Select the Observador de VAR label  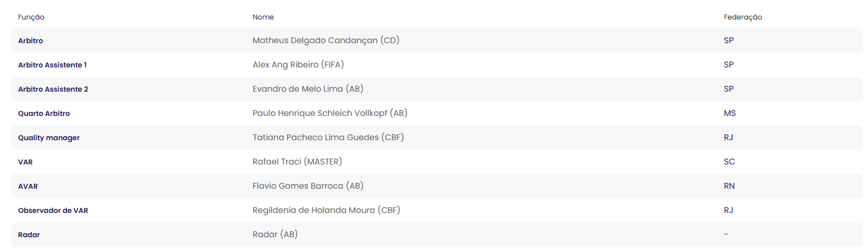coord(53,210)
